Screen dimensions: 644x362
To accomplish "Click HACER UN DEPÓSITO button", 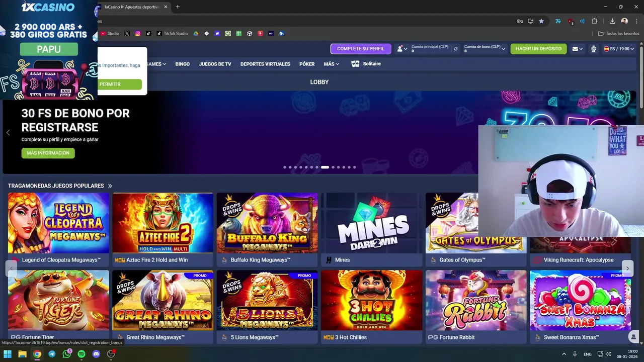I will tap(538, 49).
